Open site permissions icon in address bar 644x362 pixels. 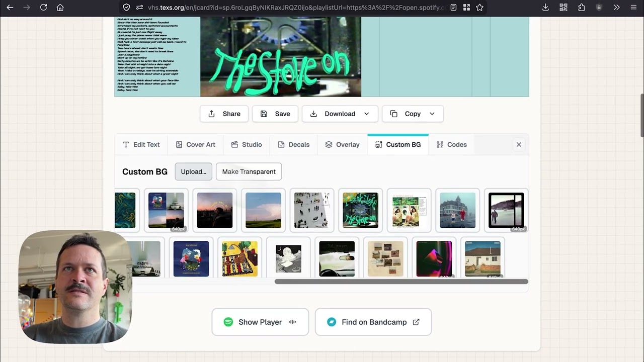(x=139, y=8)
